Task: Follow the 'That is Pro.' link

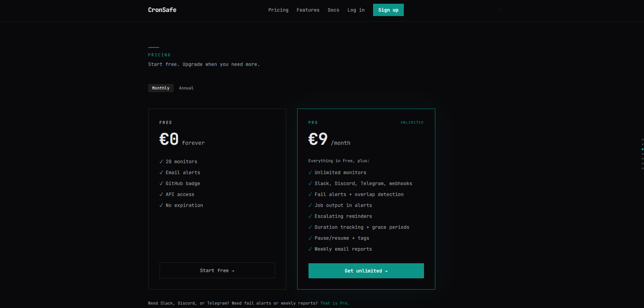Action: point(335,303)
